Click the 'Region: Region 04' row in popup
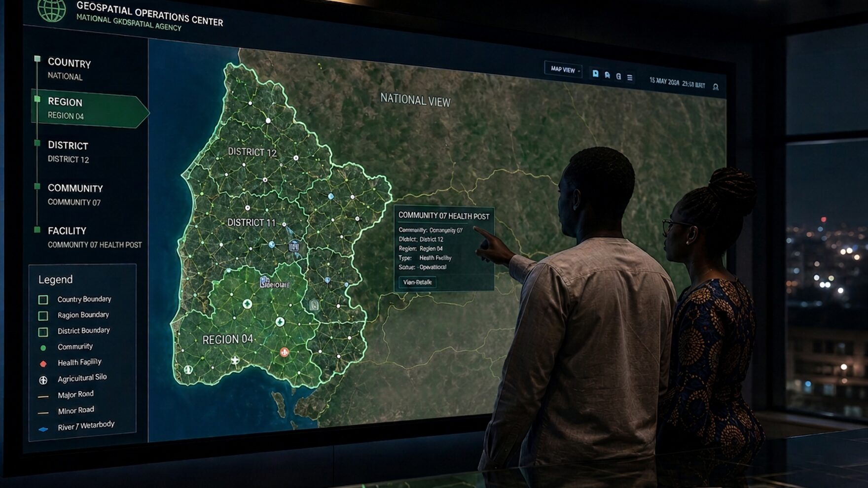868x488 pixels. coord(421,248)
